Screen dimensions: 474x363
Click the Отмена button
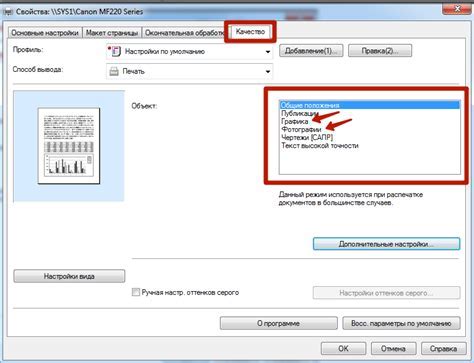[x=394, y=348]
